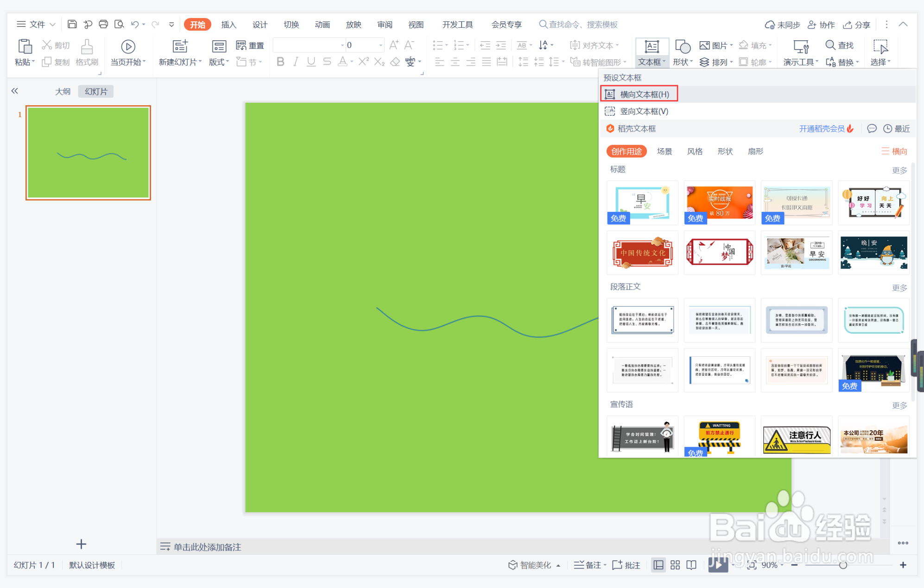Switch to reading view icon
The image size is (924, 588).
pos(691,565)
